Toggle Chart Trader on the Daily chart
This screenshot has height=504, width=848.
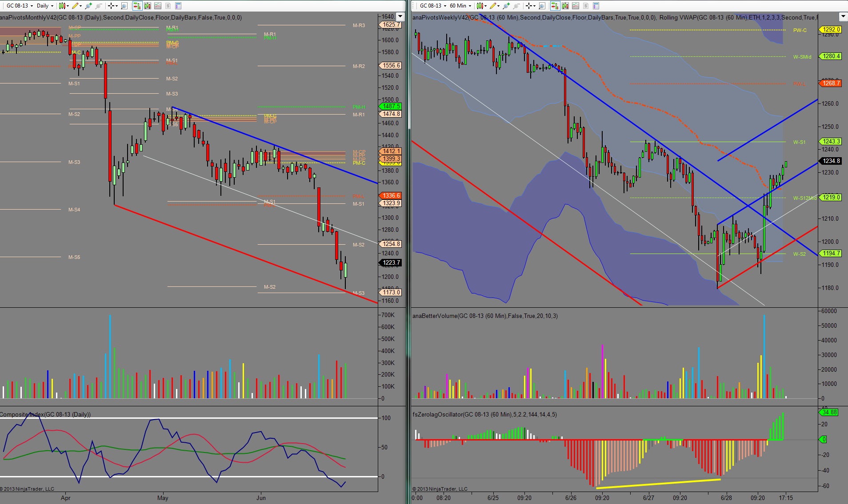137,6
